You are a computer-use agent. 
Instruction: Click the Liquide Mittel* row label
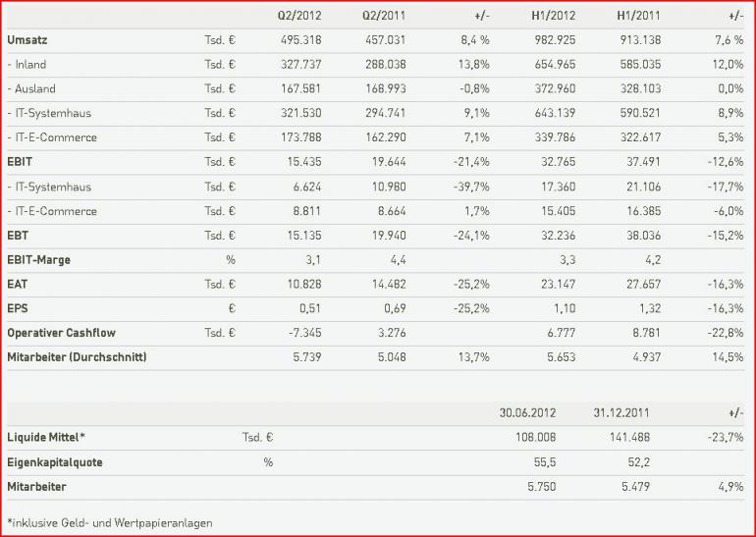click(x=46, y=438)
